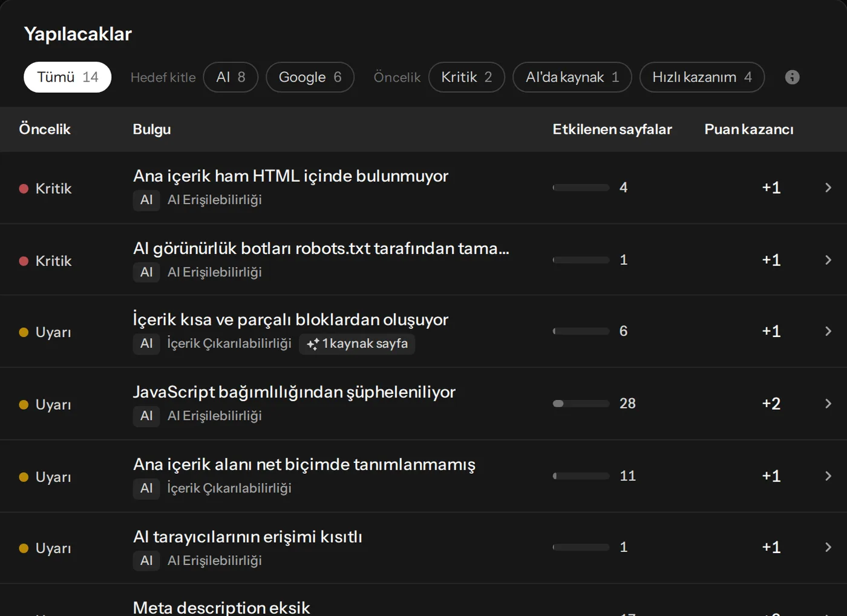Click the red Kritik dot in 'Ana içerik ham HTML' row
Image resolution: width=847 pixels, height=616 pixels.
pos(24,189)
